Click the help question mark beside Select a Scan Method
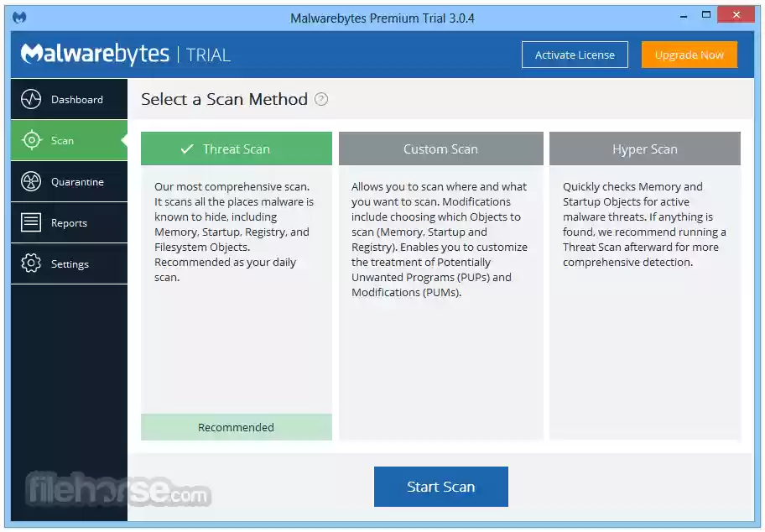 point(320,99)
